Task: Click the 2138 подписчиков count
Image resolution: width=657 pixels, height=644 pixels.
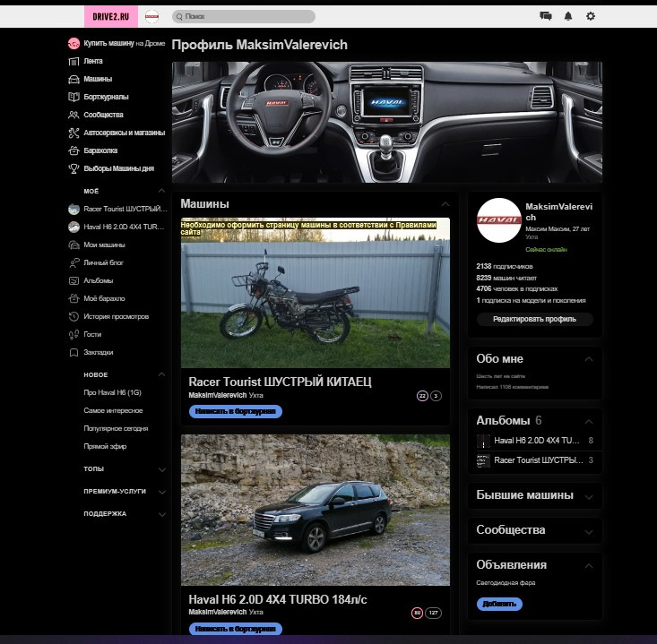Action: (505, 266)
